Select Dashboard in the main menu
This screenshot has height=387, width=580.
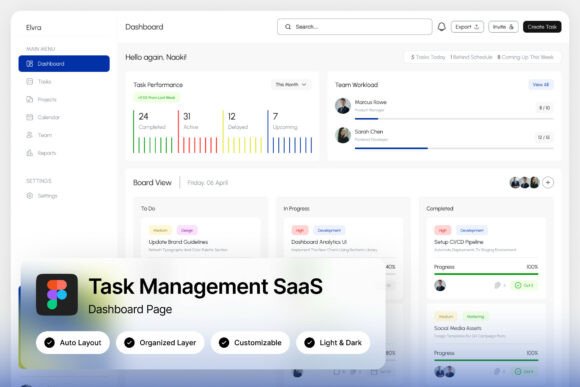tap(64, 64)
